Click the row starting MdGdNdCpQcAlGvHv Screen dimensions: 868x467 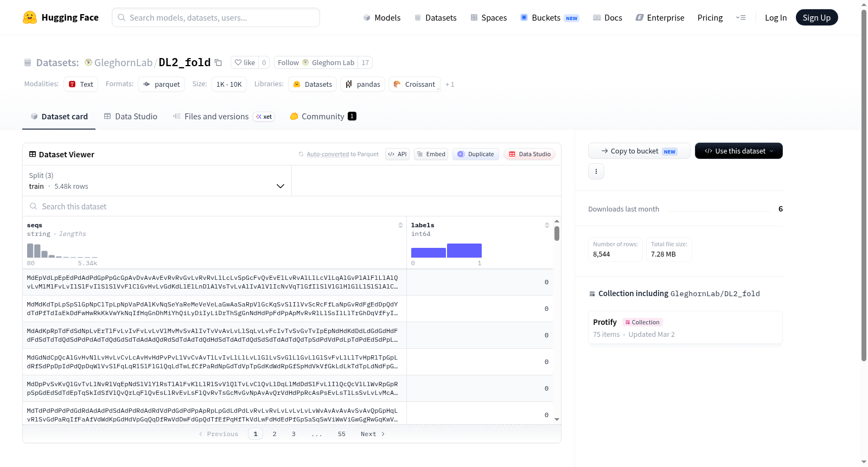tap(288, 362)
